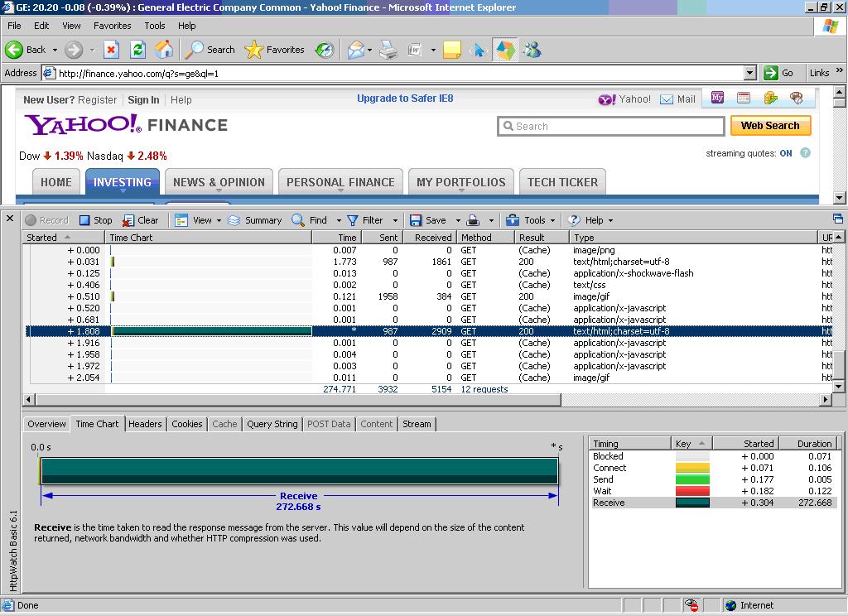This screenshot has height=616, width=848.
Task: Select the request row started at +0.510
Action: coord(427,296)
